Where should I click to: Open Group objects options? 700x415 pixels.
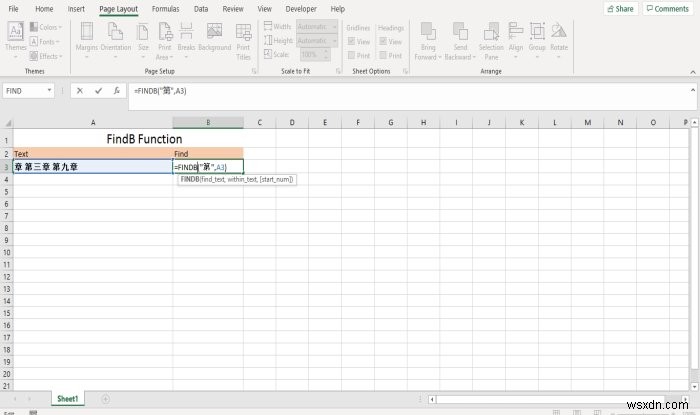click(537, 41)
